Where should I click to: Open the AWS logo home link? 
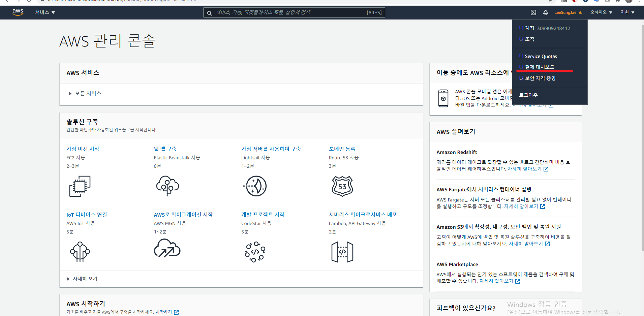[x=18, y=12]
